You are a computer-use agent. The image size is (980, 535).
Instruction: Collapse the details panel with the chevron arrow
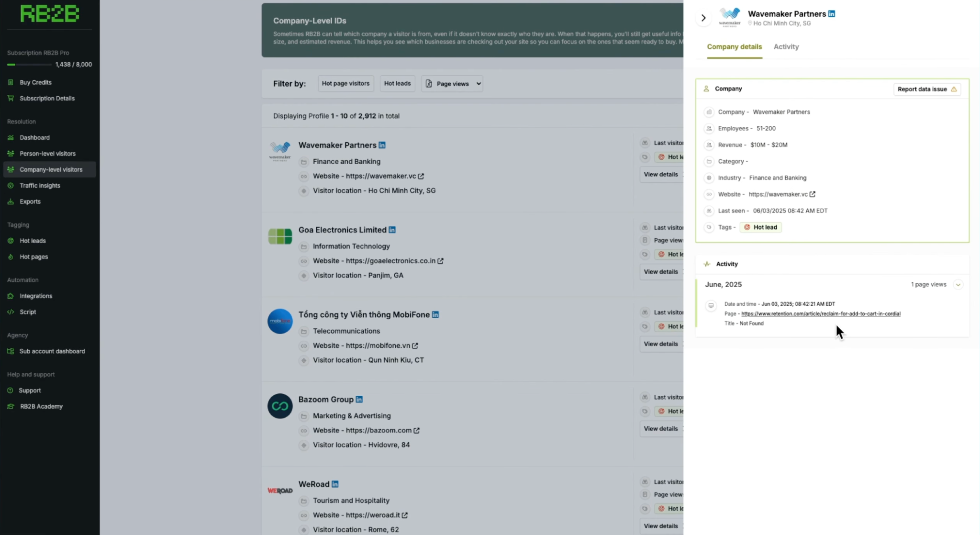(x=703, y=18)
